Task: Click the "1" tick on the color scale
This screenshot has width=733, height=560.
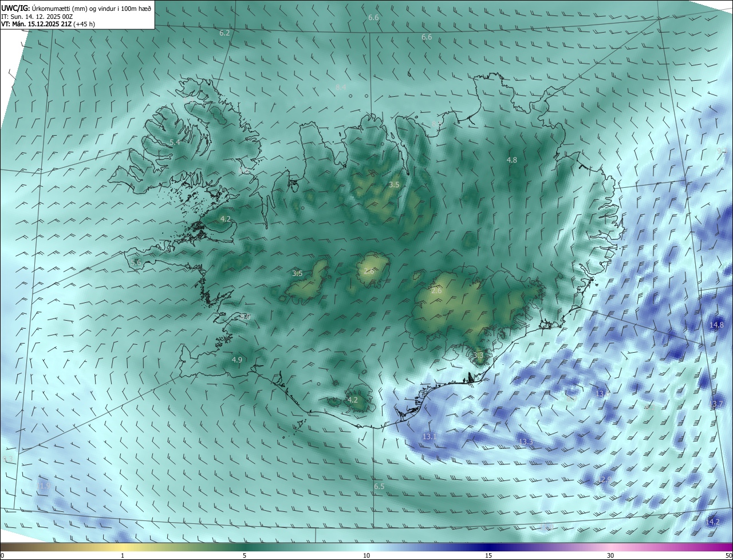Action: (x=123, y=555)
